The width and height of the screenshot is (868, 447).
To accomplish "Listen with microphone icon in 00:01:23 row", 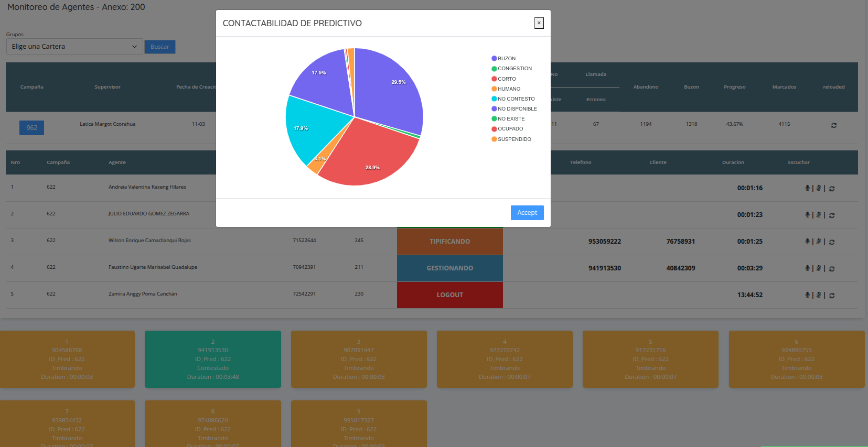I will [x=807, y=215].
